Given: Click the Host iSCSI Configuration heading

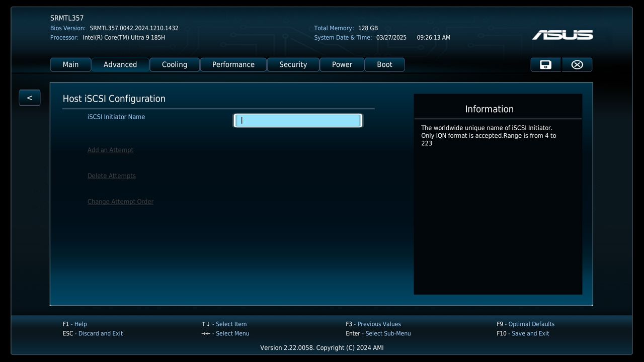Looking at the screenshot, I should coord(114,99).
